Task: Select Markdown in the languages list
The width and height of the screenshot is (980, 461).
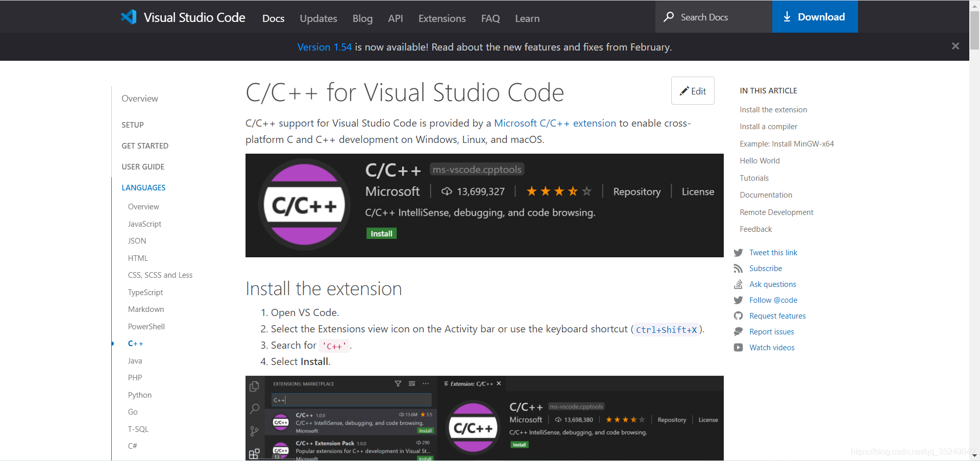Action: 146,309
